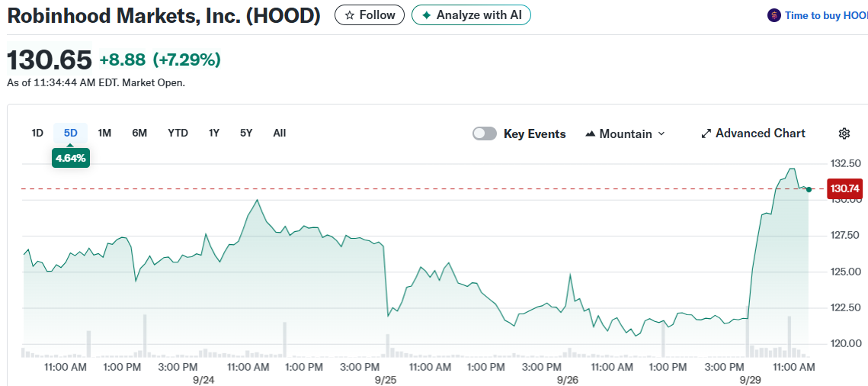Click the 120.00 axis label
The height and width of the screenshot is (386, 868).
844,343
